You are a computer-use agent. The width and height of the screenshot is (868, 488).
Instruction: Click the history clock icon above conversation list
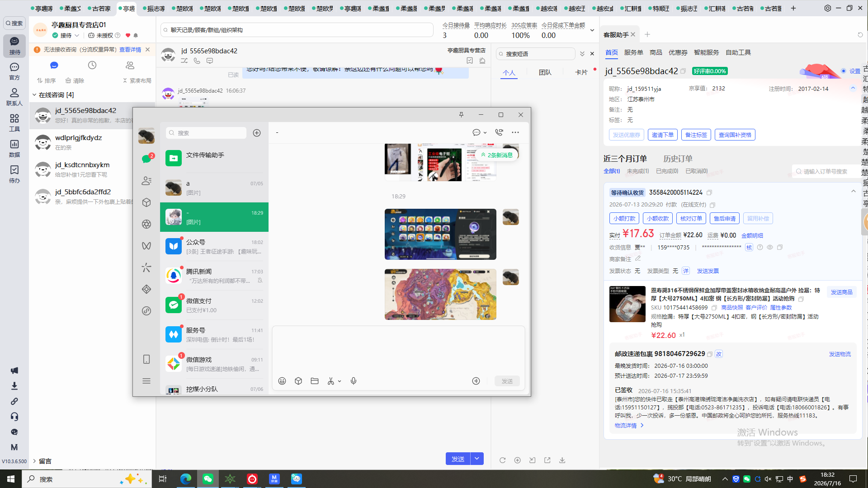[92, 65]
